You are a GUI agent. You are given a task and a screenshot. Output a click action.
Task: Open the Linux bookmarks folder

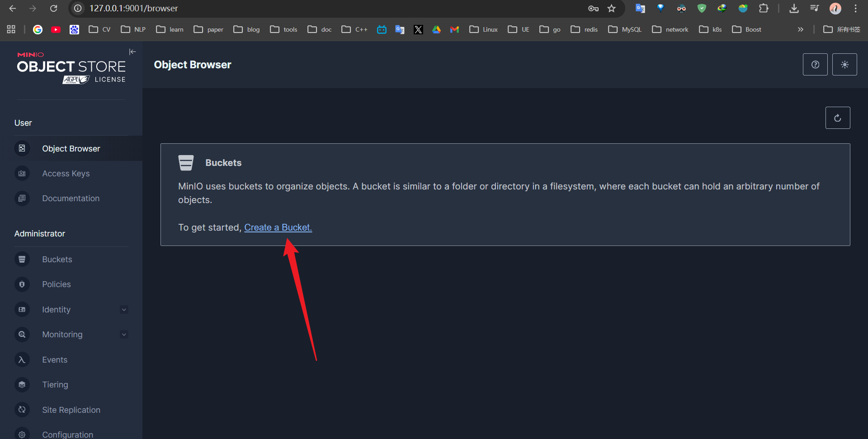pyautogui.click(x=483, y=29)
